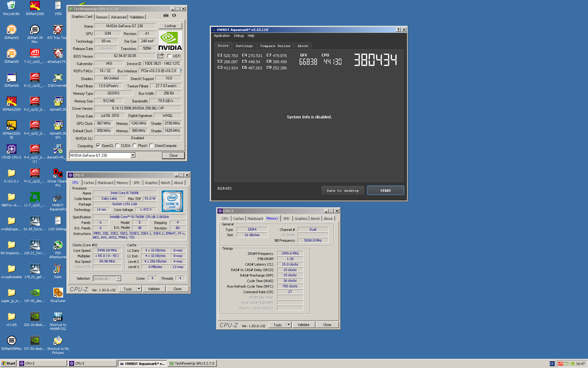This screenshot has height=368, width=588.
Task: Take GPU-Z screenshot with camera icon
Action: point(166,15)
